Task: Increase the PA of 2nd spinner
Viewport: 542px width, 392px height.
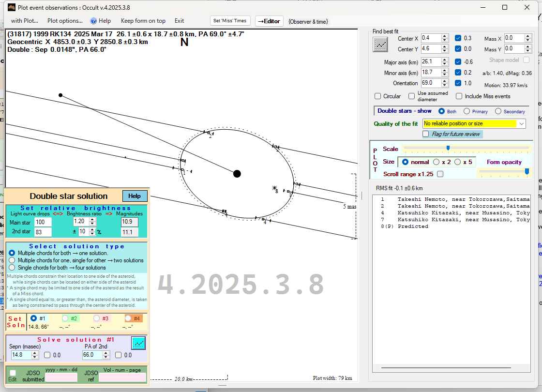Action: (x=106, y=353)
